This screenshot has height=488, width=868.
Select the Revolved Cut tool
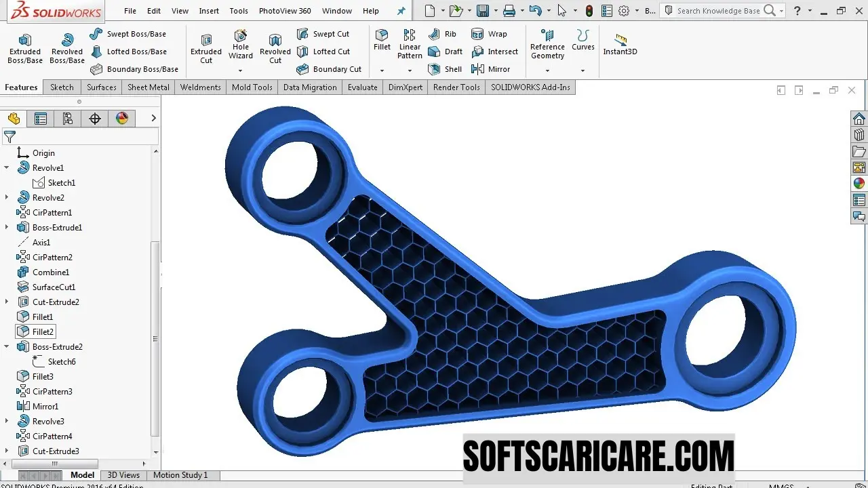(x=275, y=49)
